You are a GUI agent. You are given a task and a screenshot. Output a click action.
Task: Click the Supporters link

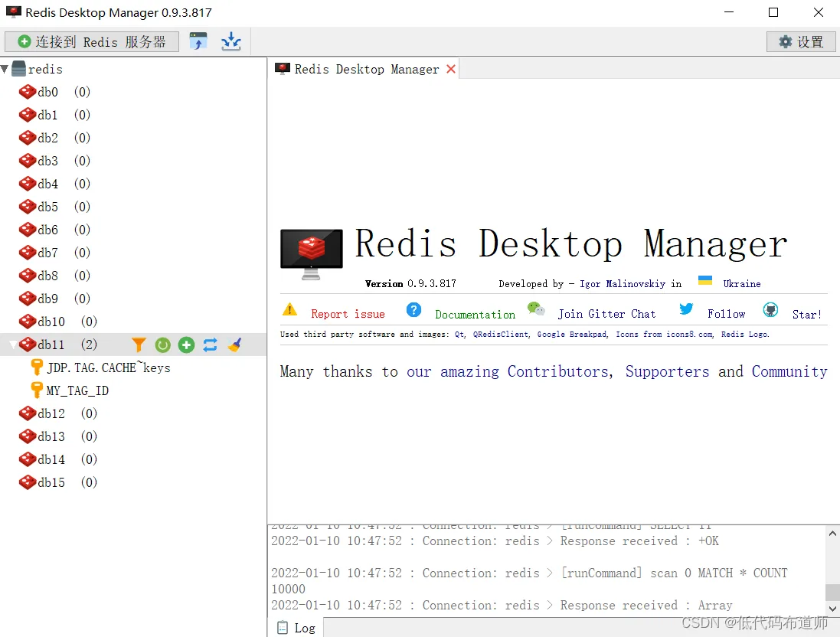667,371
